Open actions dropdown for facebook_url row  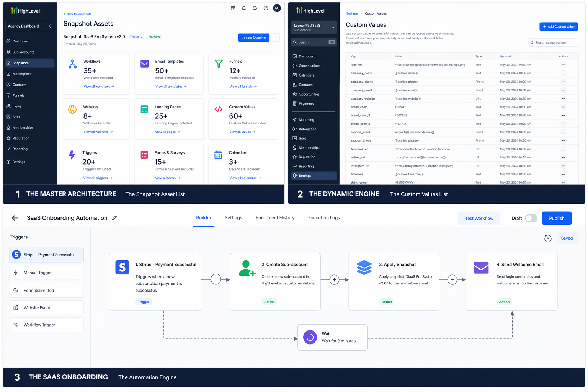[x=563, y=149]
